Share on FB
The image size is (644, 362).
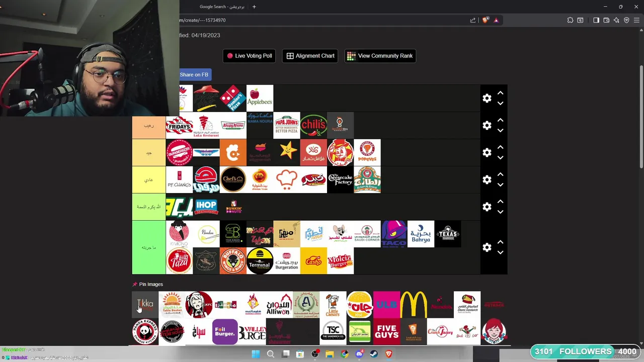pos(194,74)
